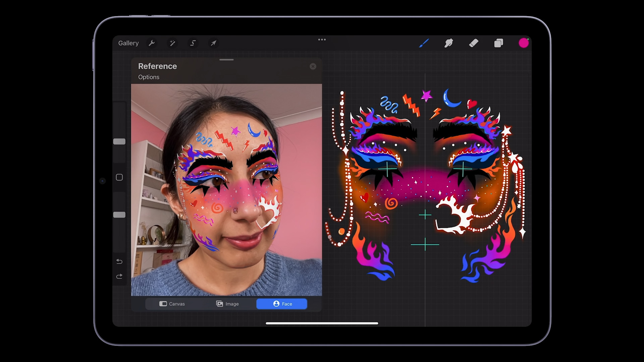Expand Reference panel via its grab handle
Screen dimensions: 644x362
click(x=226, y=60)
